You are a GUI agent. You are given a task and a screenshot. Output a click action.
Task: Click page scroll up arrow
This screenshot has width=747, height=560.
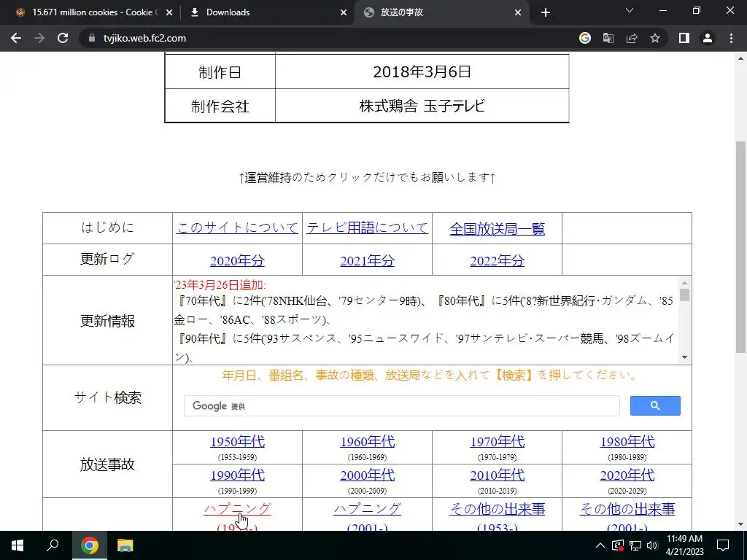coord(740,58)
